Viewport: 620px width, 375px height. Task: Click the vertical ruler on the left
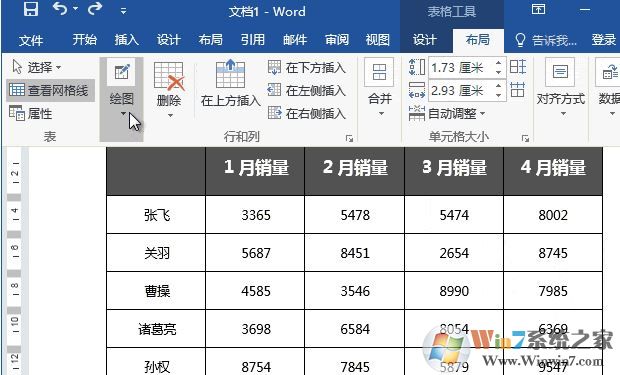[x=14, y=261]
